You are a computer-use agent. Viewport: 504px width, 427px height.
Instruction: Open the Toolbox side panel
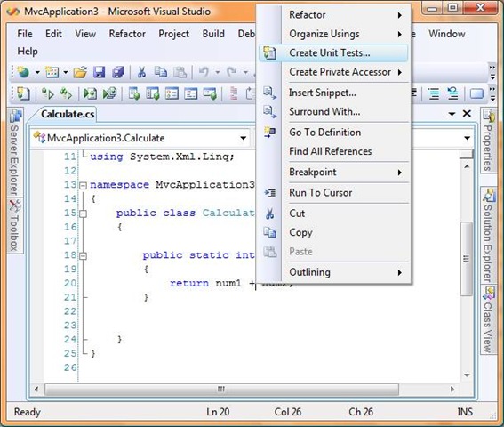point(15,226)
